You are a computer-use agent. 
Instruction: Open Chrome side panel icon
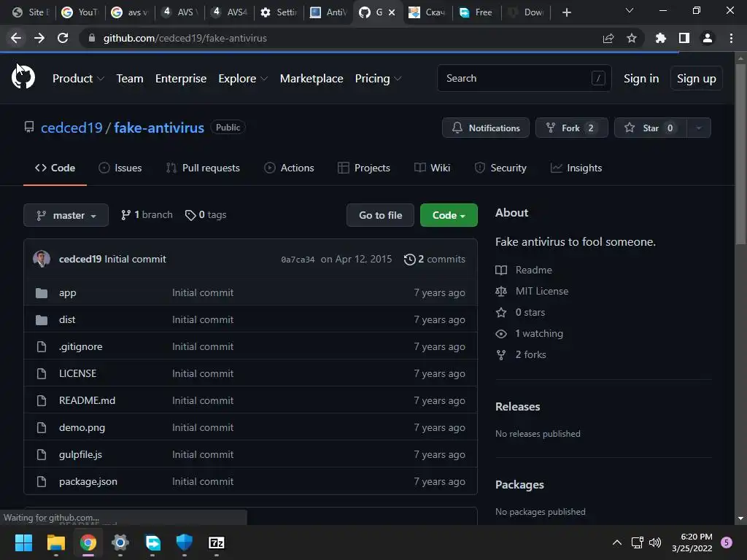click(x=684, y=38)
